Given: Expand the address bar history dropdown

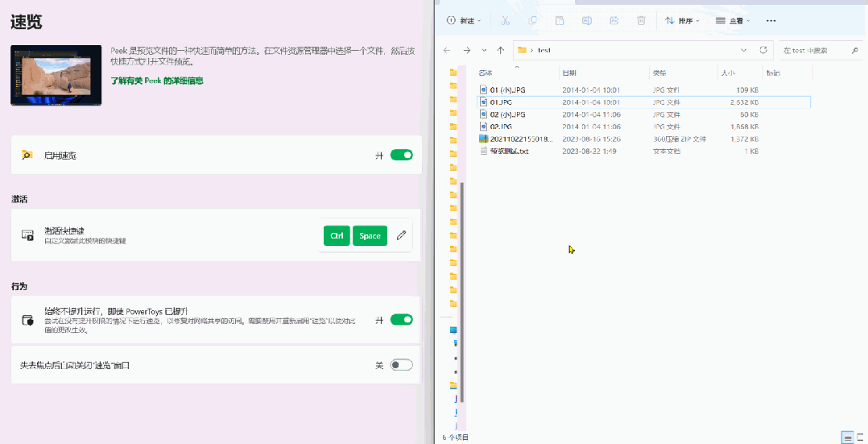Looking at the screenshot, I should (743, 50).
